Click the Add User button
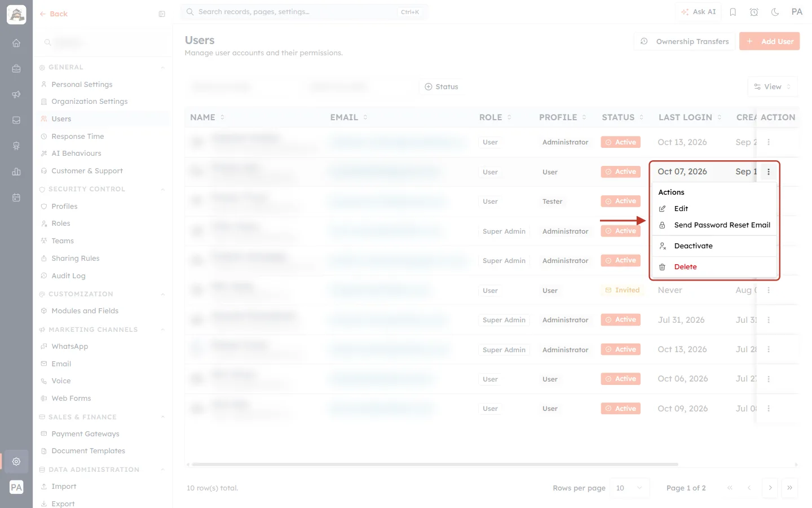The height and width of the screenshot is (508, 812). click(769, 41)
